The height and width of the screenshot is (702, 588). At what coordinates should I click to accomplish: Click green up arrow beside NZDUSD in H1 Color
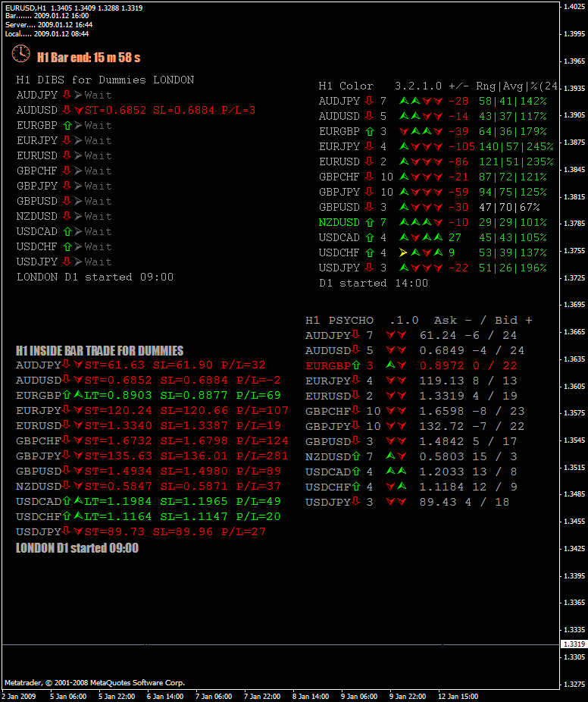369,222
